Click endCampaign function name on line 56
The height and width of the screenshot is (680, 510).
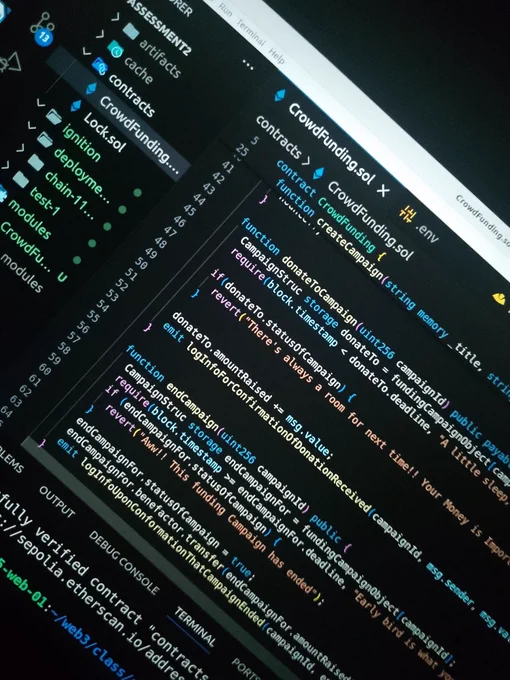point(192,408)
